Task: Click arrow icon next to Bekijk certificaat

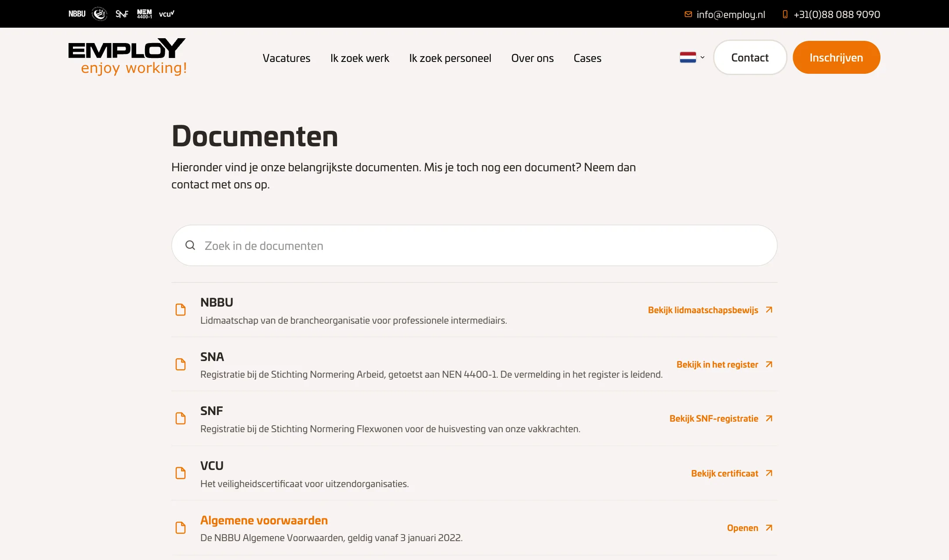Action: pos(769,473)
